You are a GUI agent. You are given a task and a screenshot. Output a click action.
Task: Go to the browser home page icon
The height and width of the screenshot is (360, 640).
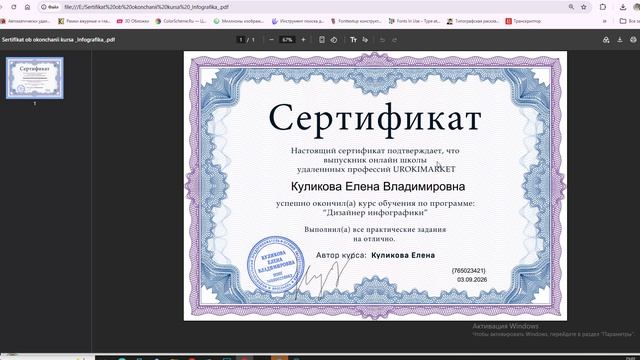[27, 7]
